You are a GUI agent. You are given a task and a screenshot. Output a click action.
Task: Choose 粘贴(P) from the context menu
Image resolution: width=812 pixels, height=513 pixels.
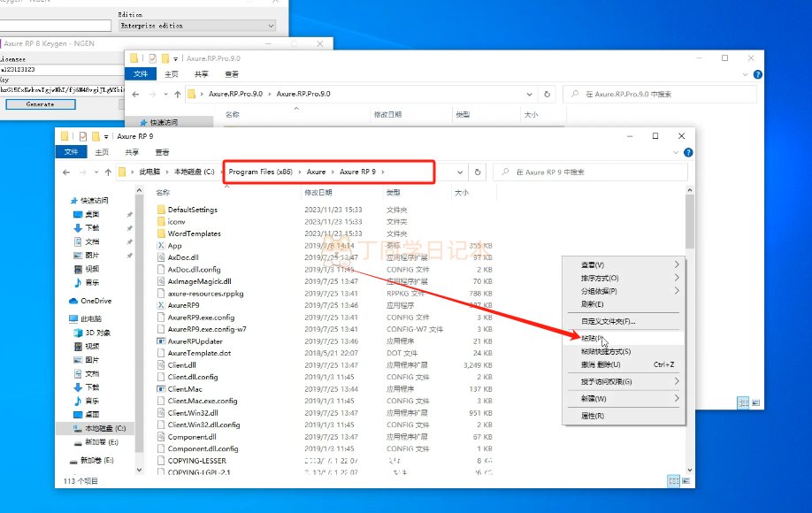[x=593, y=338]
